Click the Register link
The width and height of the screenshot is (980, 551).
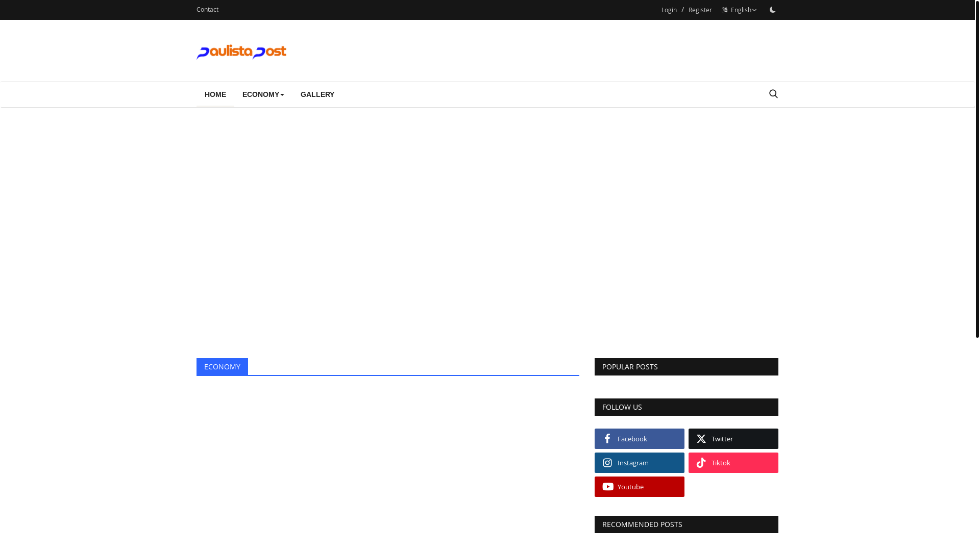point(700,10)
